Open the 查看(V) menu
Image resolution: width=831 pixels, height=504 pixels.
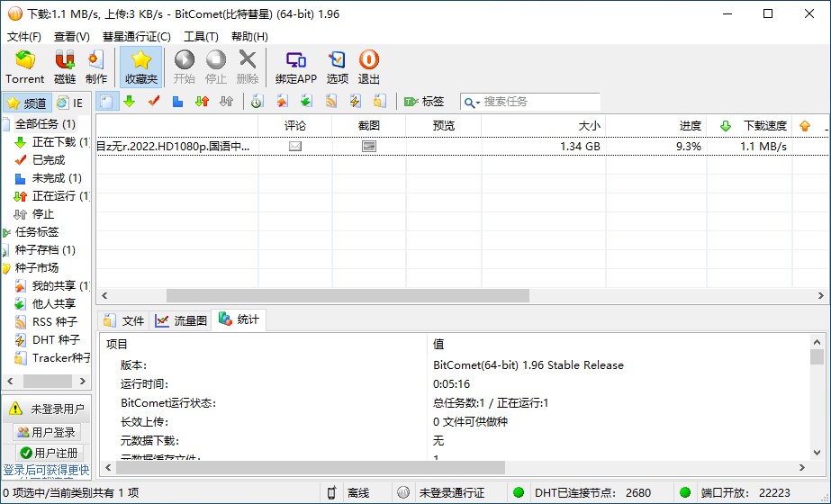coord(71,37)
